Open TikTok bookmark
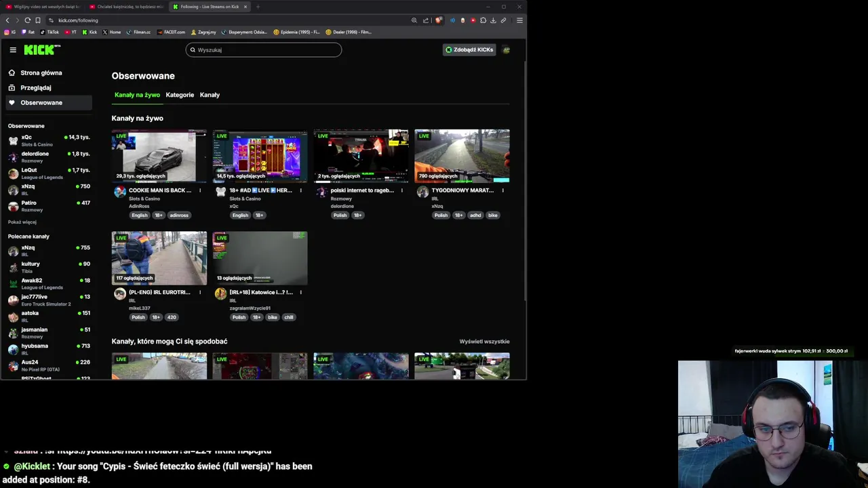Screen dimensions: 868x488 pos(50,32)
